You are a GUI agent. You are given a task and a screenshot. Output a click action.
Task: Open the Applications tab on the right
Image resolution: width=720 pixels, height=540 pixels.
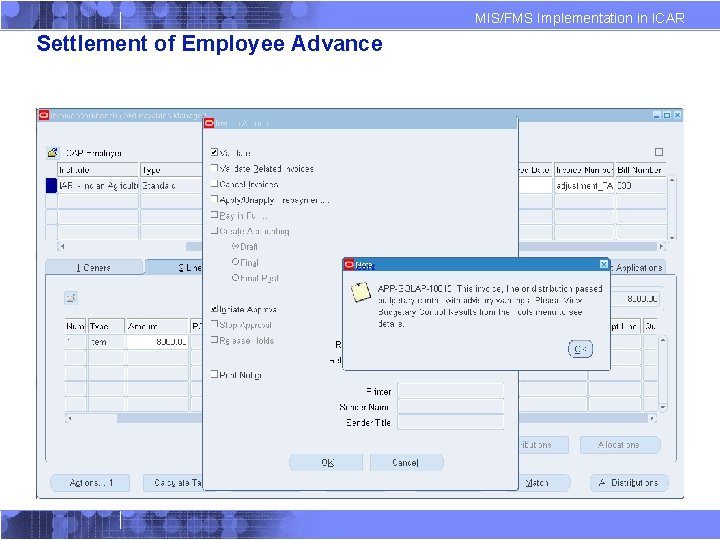[x=638, y=267]
